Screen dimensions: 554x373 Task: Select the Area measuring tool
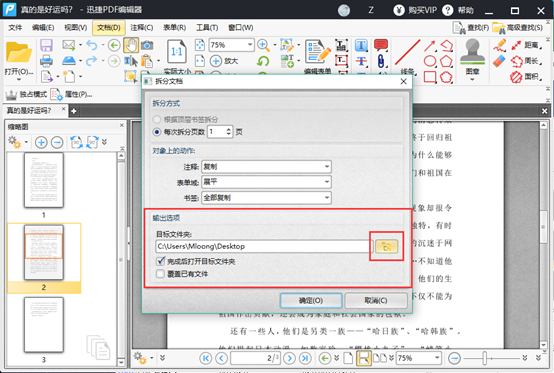coord(526,77)
